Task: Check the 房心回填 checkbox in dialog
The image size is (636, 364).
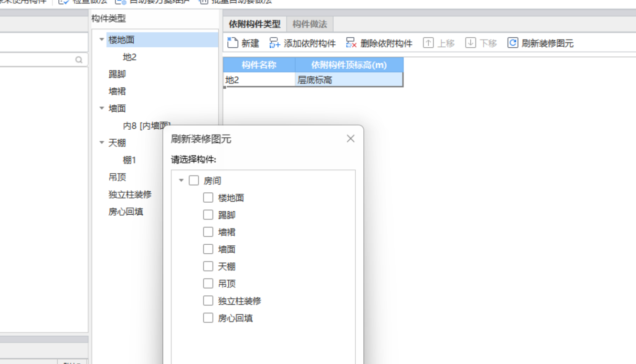Action: coord(208,318)
